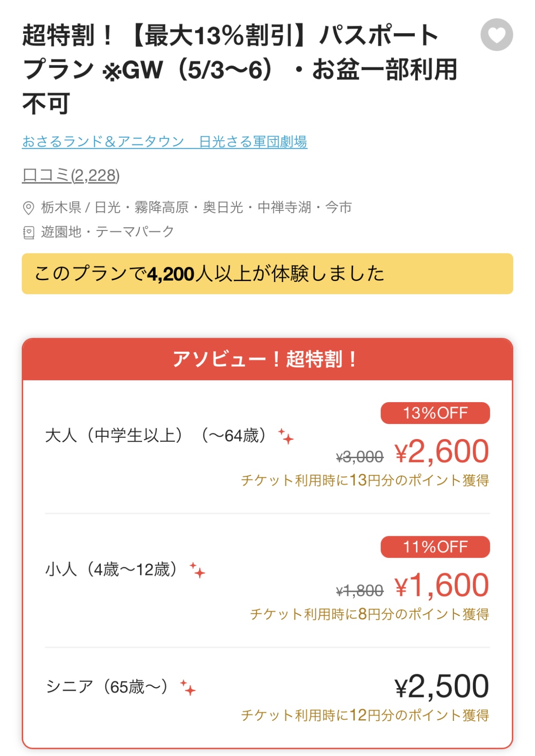This screenshot has height=756, width=535.
Task: Tap the アソビュー！超特割！ header banner
Action: coord(267,359)
